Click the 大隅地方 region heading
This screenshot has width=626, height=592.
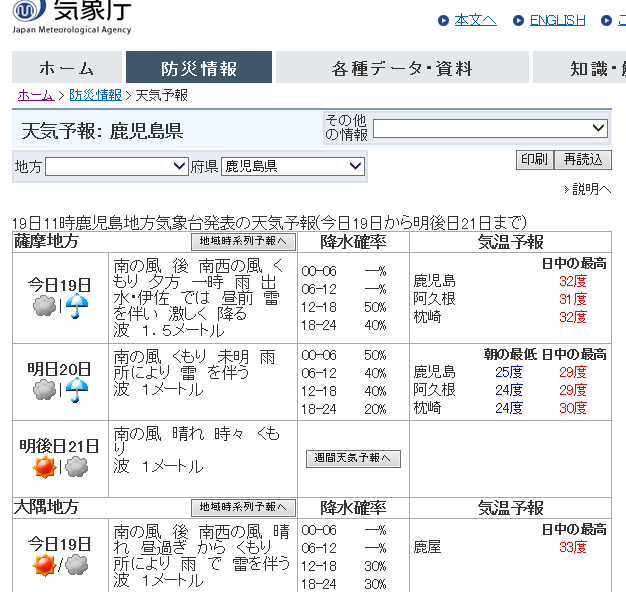tap(46, 507)
